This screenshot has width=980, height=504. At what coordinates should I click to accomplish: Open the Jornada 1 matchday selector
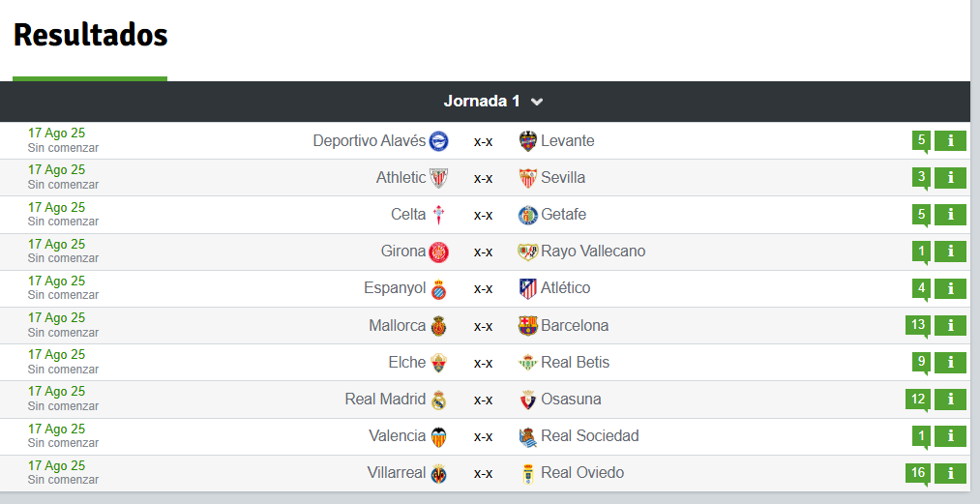tap(492, 102)
